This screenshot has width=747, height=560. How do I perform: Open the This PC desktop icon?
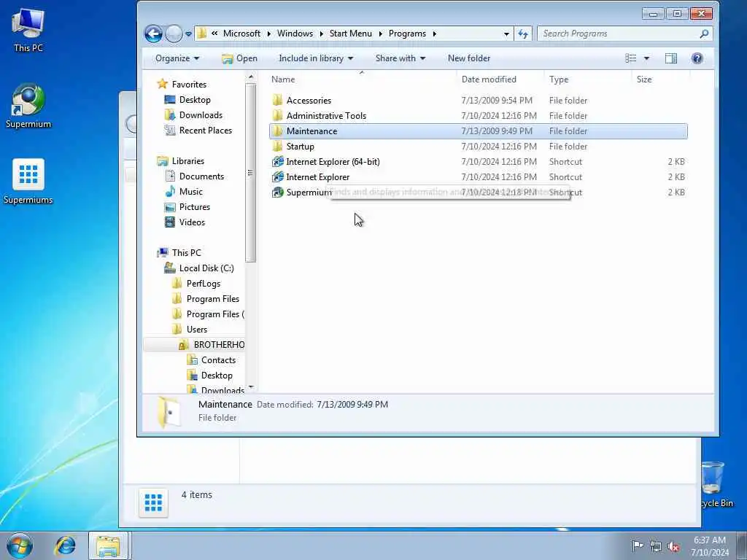point(28,29)
